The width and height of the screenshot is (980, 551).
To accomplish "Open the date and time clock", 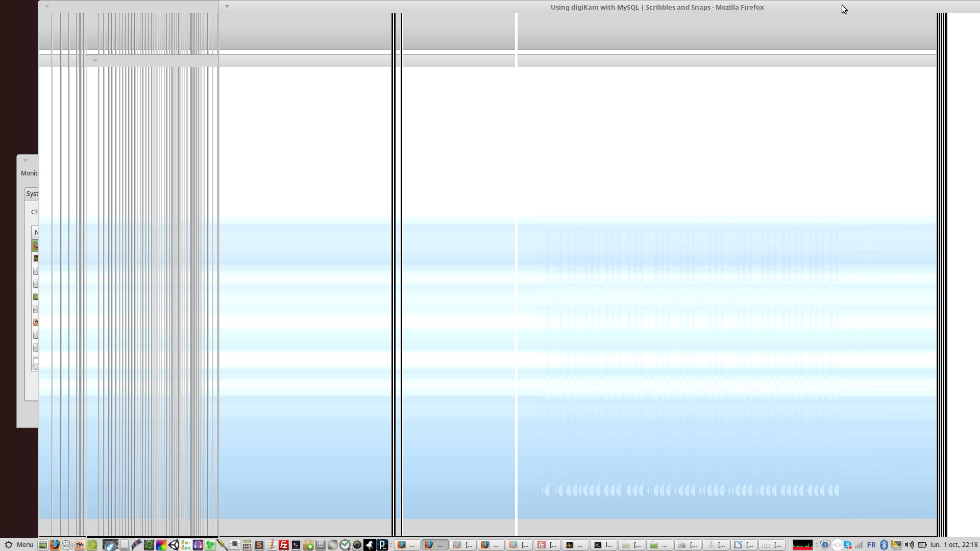I will click(x=953, y=545).
